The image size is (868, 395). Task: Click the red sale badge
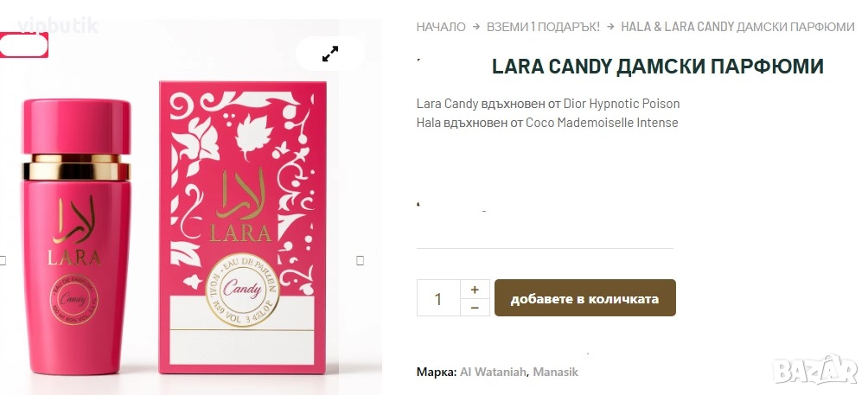pyautogui.click(x=24, y=45)
